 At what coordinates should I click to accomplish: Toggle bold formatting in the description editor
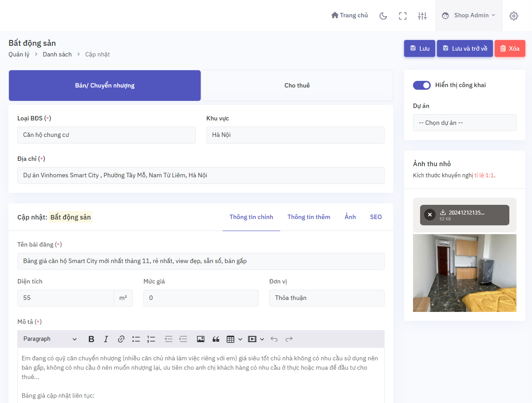91,339
